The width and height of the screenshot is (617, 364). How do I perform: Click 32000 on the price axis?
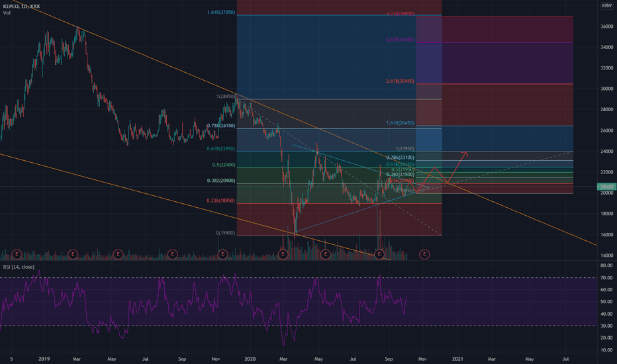(607, 68)
